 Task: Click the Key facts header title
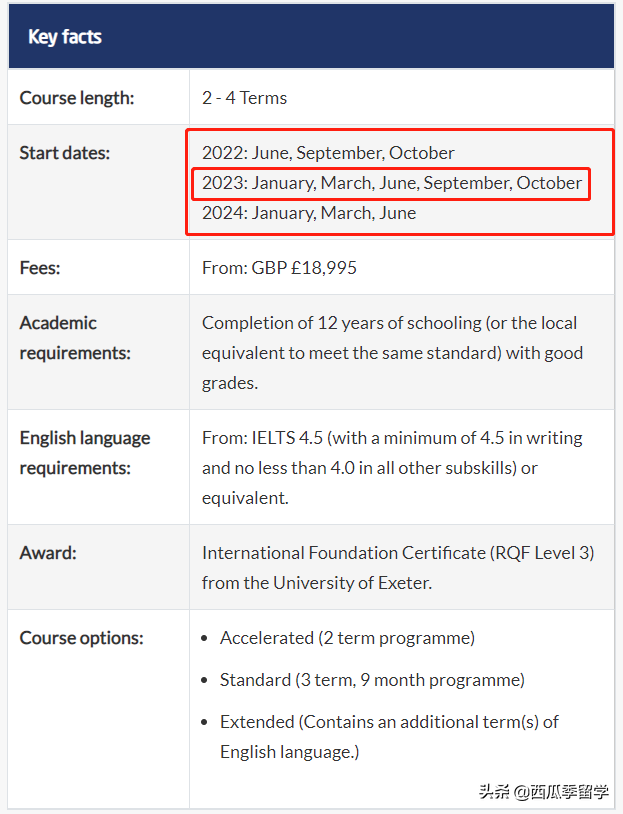click(65, 37)
